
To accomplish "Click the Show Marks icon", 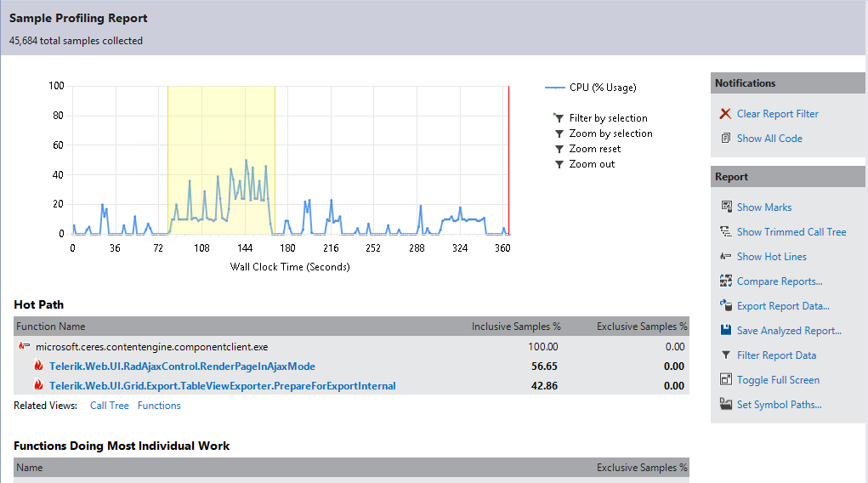I will tap(726, 207).
